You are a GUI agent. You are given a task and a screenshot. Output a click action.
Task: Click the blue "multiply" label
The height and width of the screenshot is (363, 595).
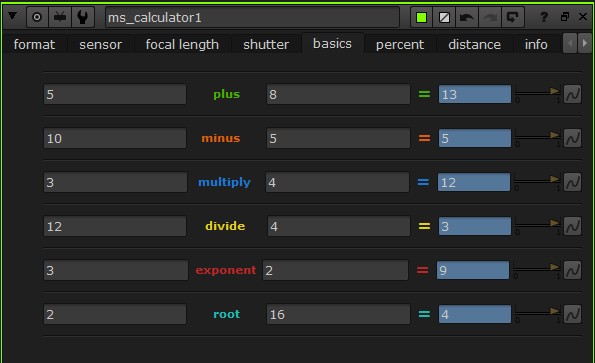(224, 182)
